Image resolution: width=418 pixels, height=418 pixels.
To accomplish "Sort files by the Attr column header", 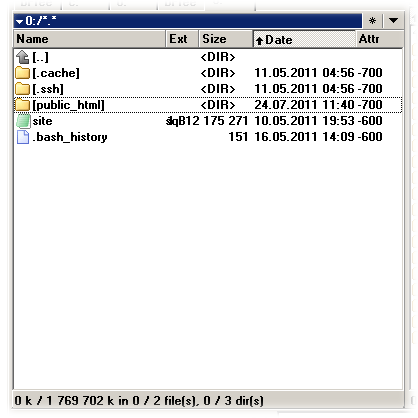I will tap(380, 39).
